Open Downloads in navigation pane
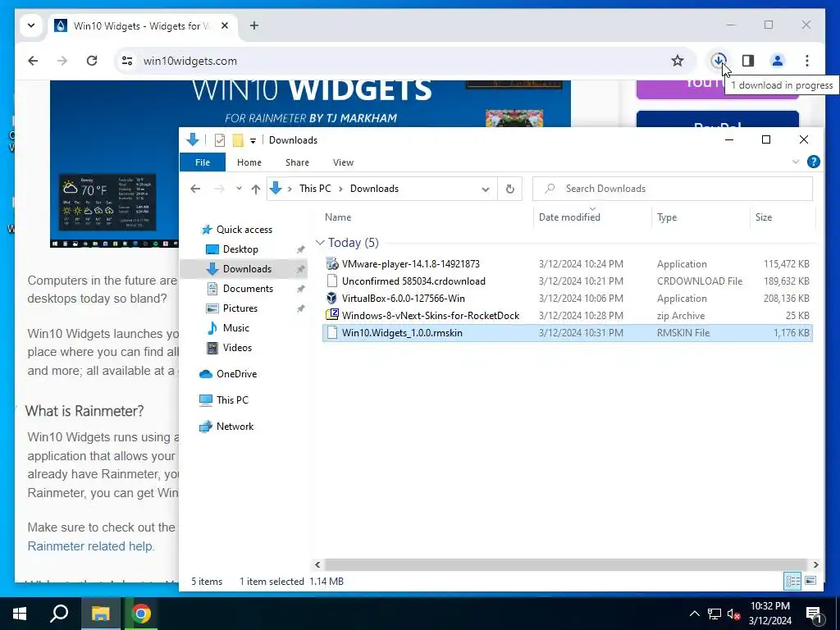Viewport: 840px width, 630px height. [246, 269]
